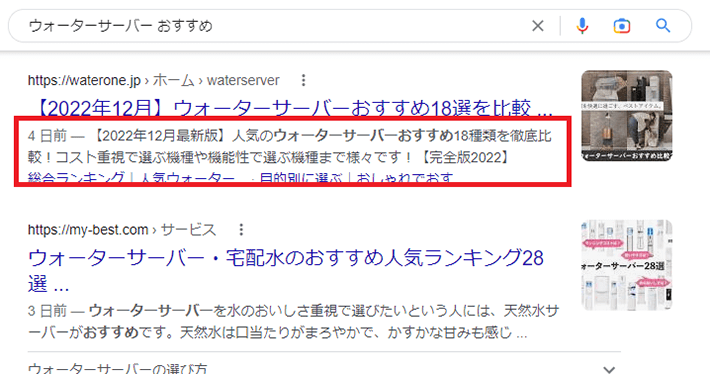Click the 人気ウォーター sitelink
710x374 pixels.
[x=187, y=177]
